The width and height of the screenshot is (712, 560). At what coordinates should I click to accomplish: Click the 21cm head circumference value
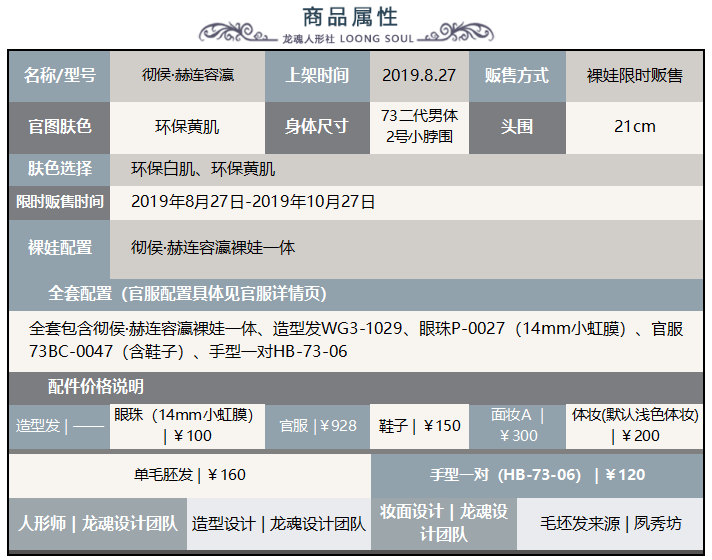coord(635,126)
